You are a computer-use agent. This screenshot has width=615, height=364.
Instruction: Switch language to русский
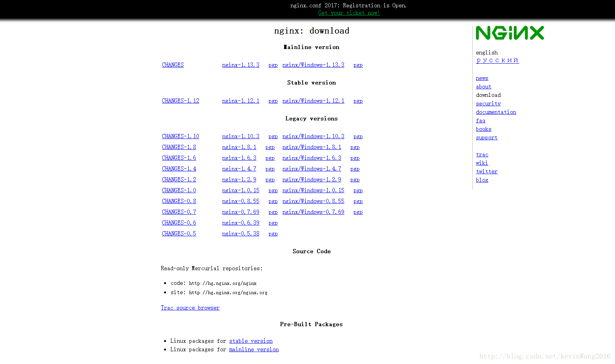(497, 60)
